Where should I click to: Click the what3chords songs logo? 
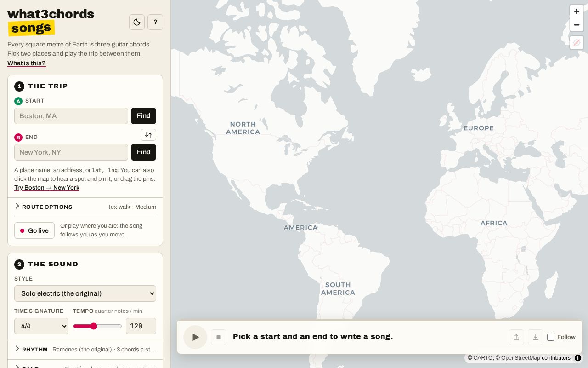(51, 21)
